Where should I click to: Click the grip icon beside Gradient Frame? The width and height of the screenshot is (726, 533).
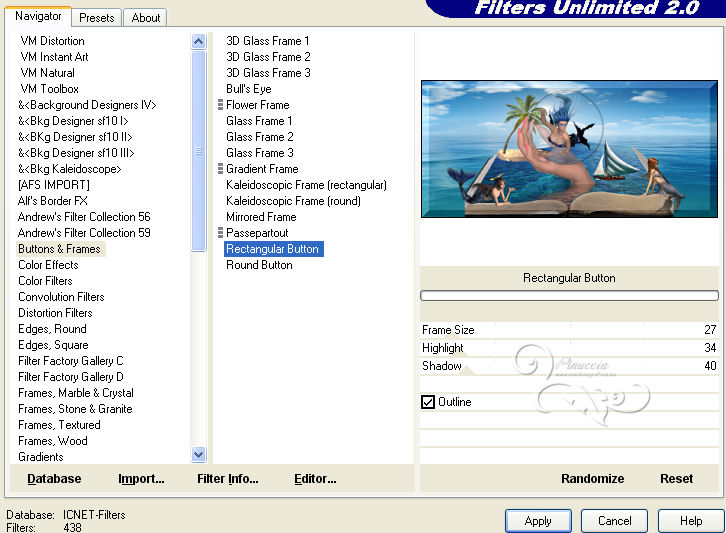pos(220,169)
